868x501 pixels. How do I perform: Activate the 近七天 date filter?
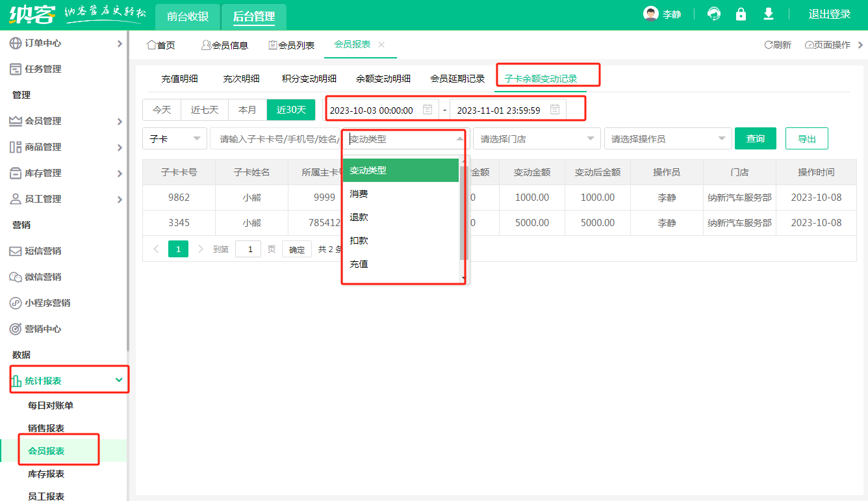click(x=204, y=109)
